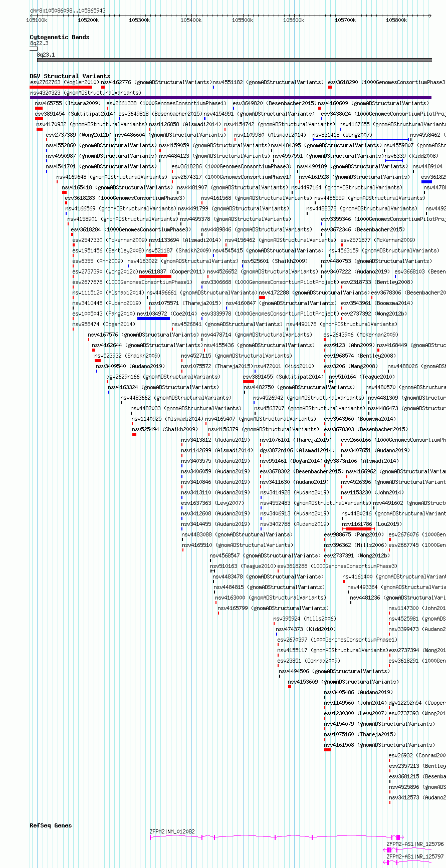Click the DGV Structural Variants track title
Image resolution: width=446 pixels, height=868 pixels.
70,76
